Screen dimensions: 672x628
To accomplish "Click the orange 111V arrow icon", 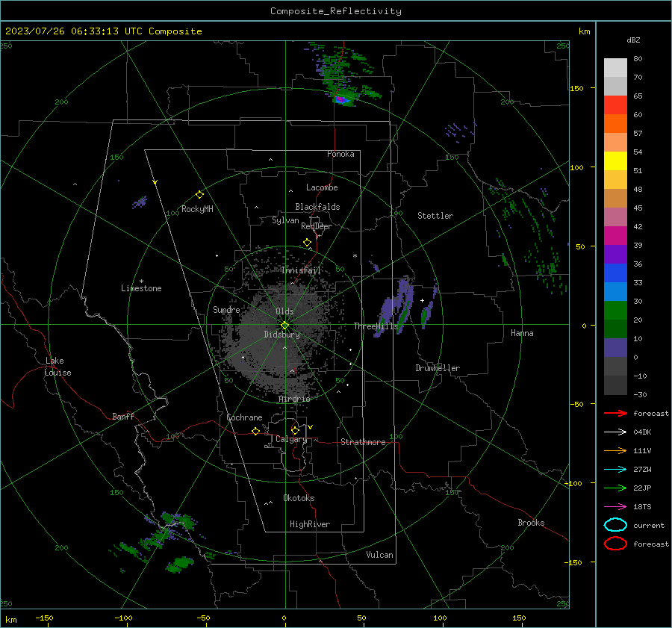I will 615,450.
